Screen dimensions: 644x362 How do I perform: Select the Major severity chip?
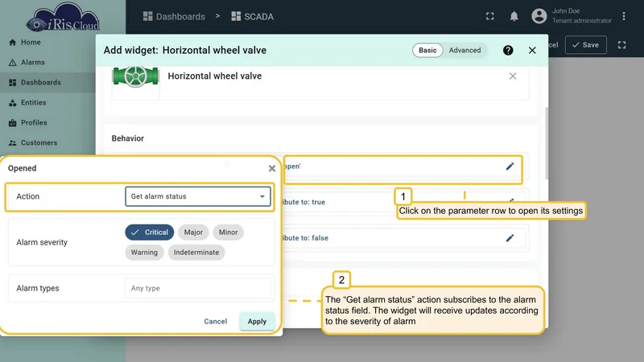coord(193,232)
